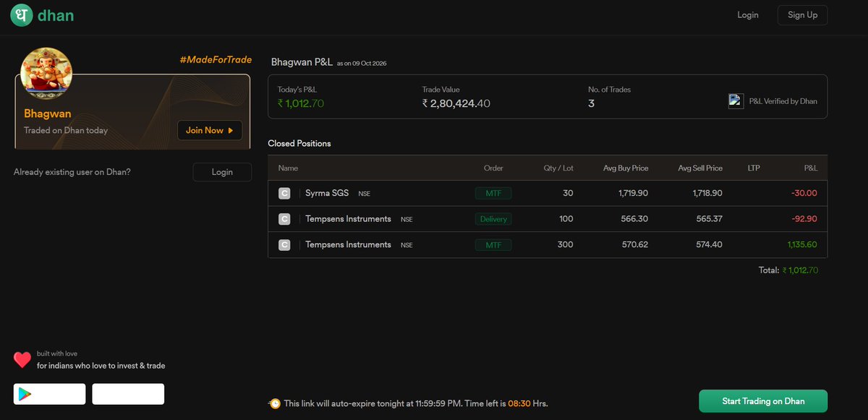
Task: Click Tempsens Instruments name in Delivery row
Action: [x=348, y=219]
